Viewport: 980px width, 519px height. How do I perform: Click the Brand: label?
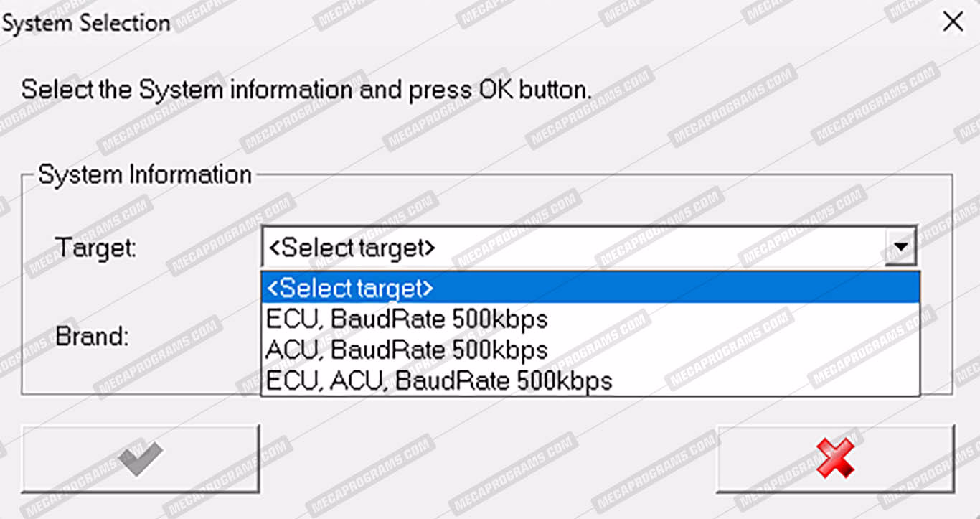[x=93, y=335]
